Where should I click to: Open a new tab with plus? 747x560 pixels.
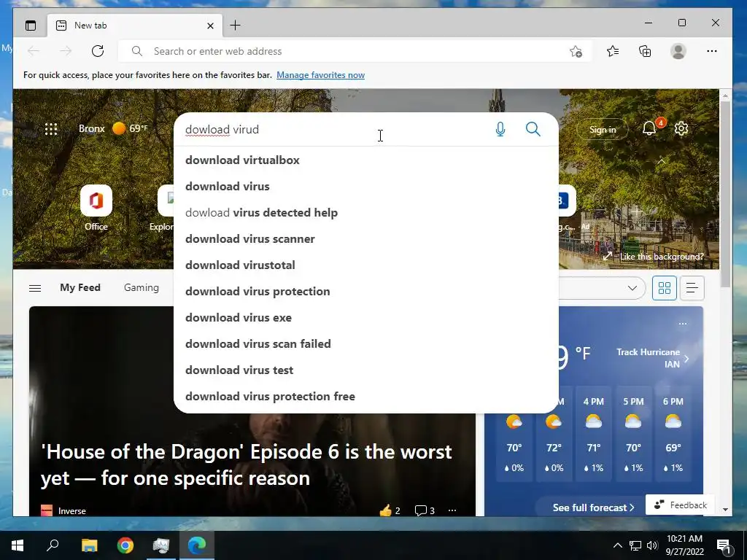point(236,26)
